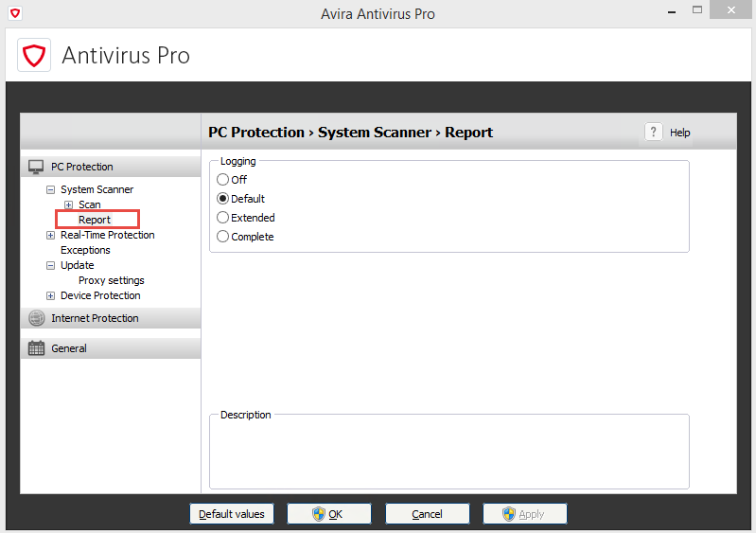756x533 pixels.
Task: Click the General calendar icon
Action: click(36, 348)
